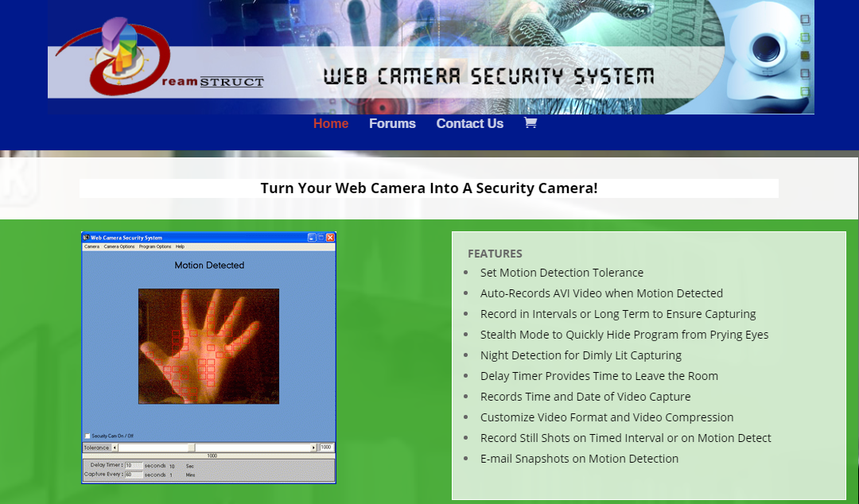Open the shopping cart icon

pyautogui.click(x=530, y=122)
